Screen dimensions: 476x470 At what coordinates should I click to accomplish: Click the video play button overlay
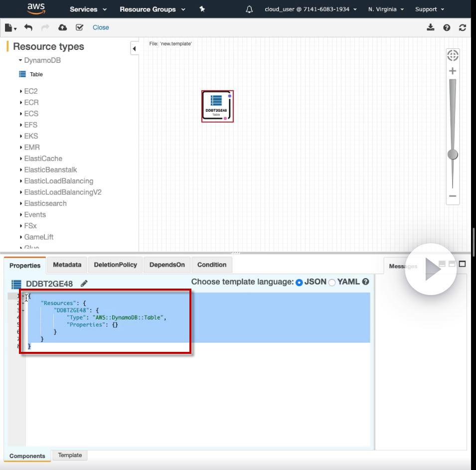coord(431,269)
